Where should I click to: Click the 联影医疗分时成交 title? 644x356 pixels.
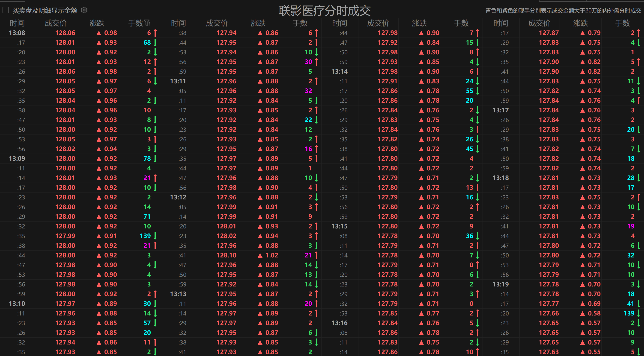[x=324, y=11]
